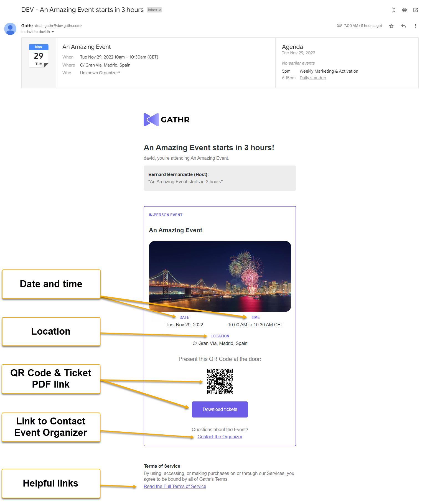Click the sender's profile avatar
422x504 pixels.
[10, 29]
